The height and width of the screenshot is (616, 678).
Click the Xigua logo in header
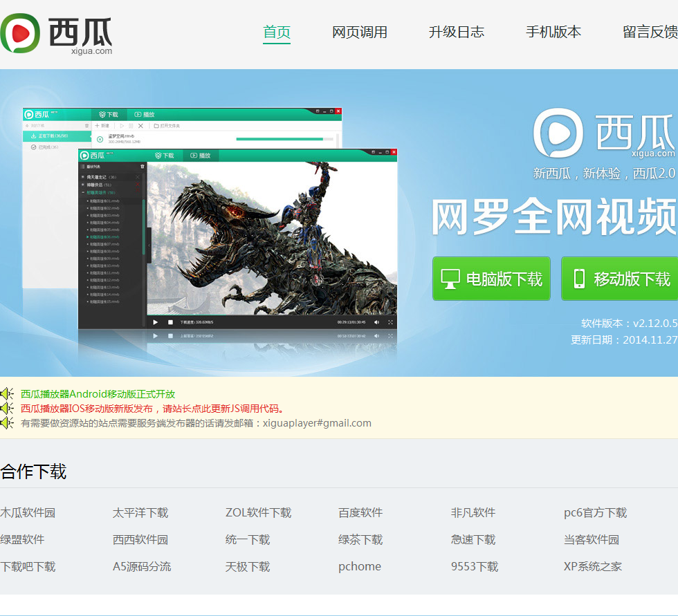(x=56, y=34)
